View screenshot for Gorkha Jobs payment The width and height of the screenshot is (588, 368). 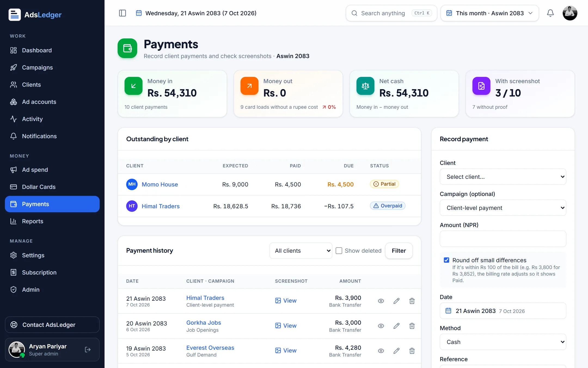tap(286, 325)
